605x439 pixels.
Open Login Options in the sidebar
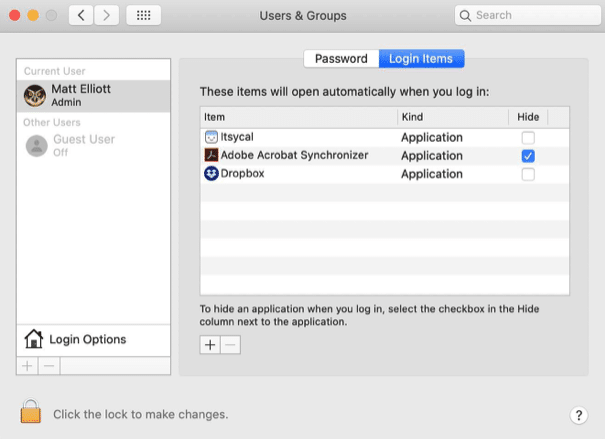click(x=87, y=340)
